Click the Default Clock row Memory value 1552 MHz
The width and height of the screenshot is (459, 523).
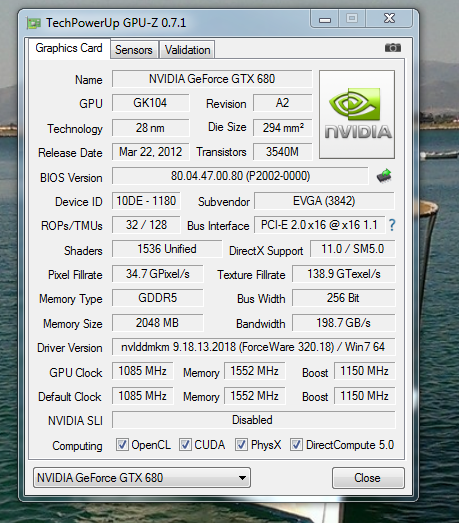point(255,396)
